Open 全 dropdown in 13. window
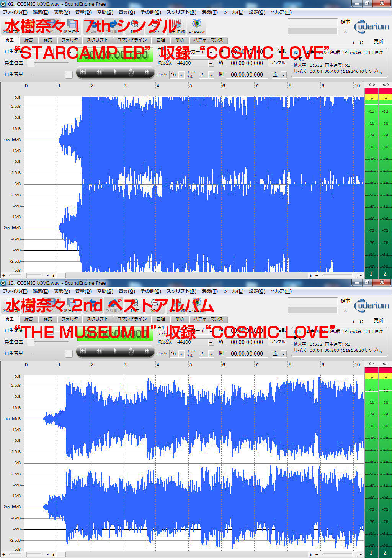 pos(284,354)
